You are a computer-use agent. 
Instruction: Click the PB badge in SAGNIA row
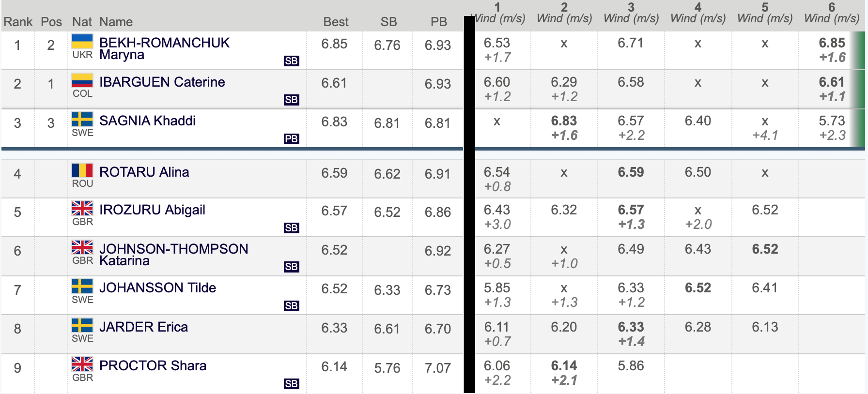[x=291, y=139]
